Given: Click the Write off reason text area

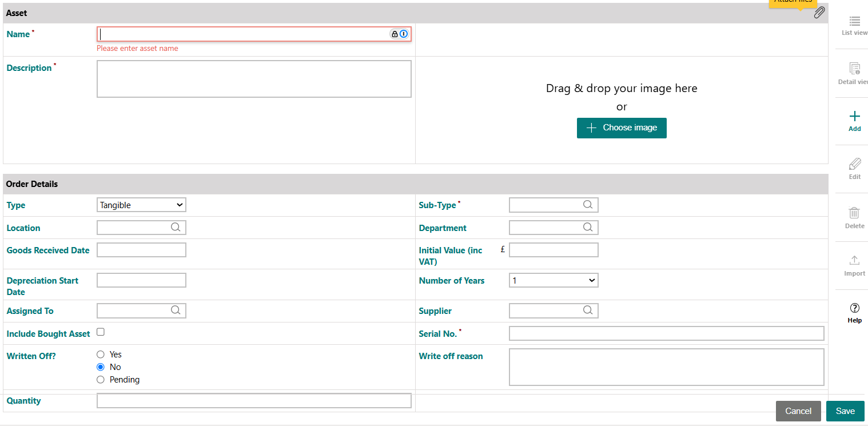Looking at the screenshot, I should click(x=667, y=367).
